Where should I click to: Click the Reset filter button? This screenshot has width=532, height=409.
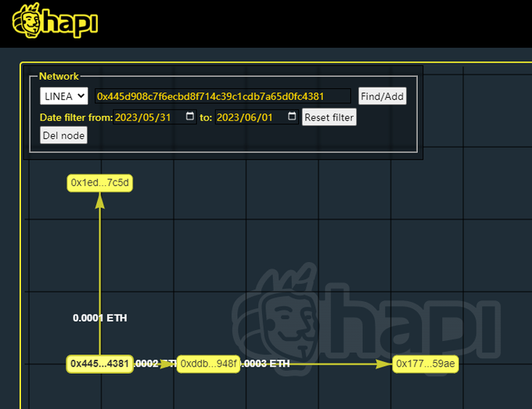tap(329, 117)
